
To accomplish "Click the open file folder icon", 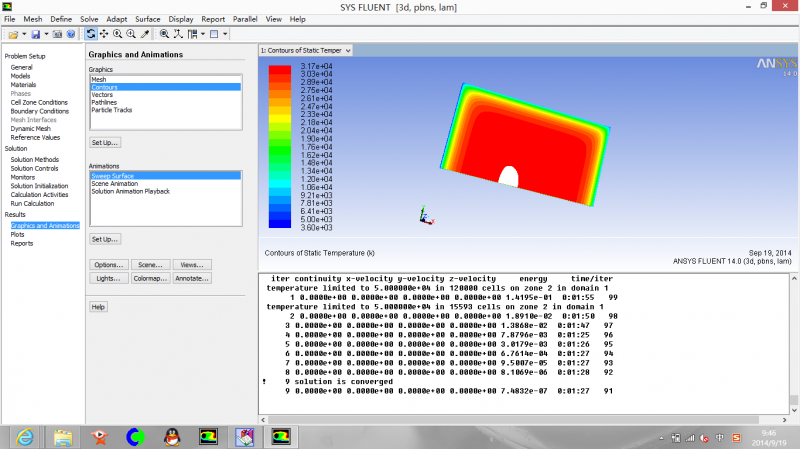I will (x=13, y=34).
